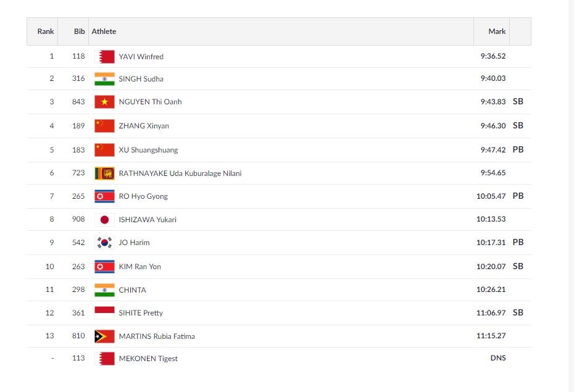Click PB badge next to 9:47.42
The width and height of the screenshot is (574, 392).
tap(518, 149)
